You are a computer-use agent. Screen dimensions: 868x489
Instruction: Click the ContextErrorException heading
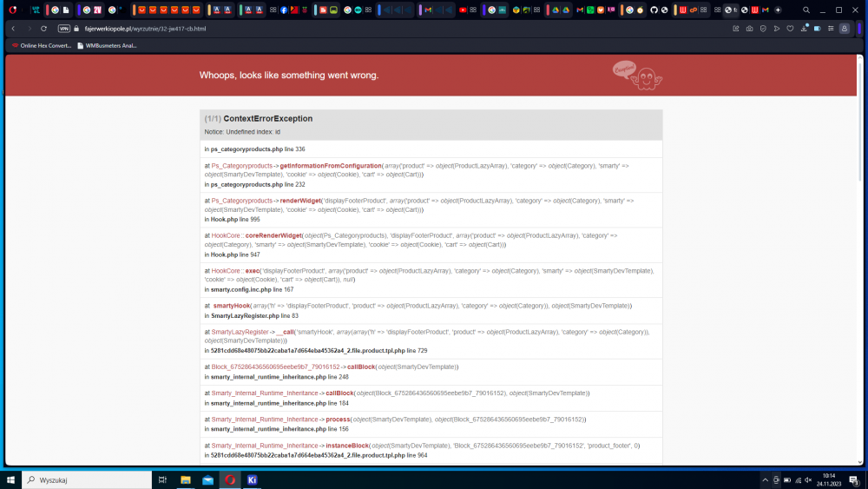(x=268, y=118)
